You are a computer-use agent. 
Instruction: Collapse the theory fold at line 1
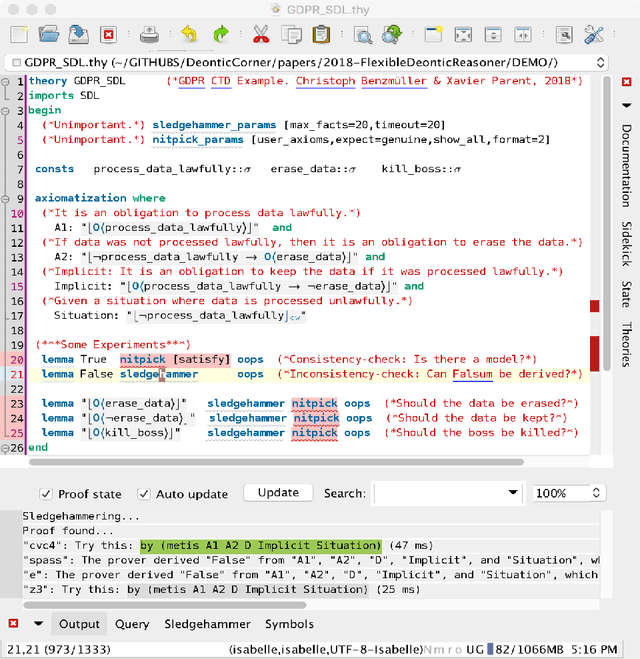[x=7, y=81]
